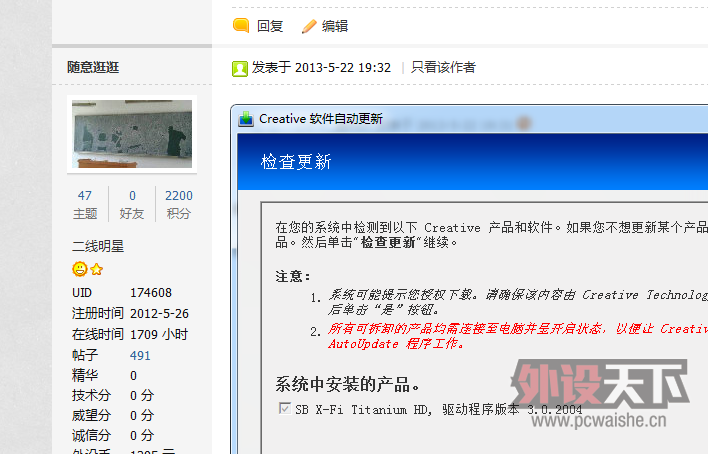Click the 回复 reply link
Image resolution: width=708 pixels, height=454 pixels.
click(x=270, y=26)
